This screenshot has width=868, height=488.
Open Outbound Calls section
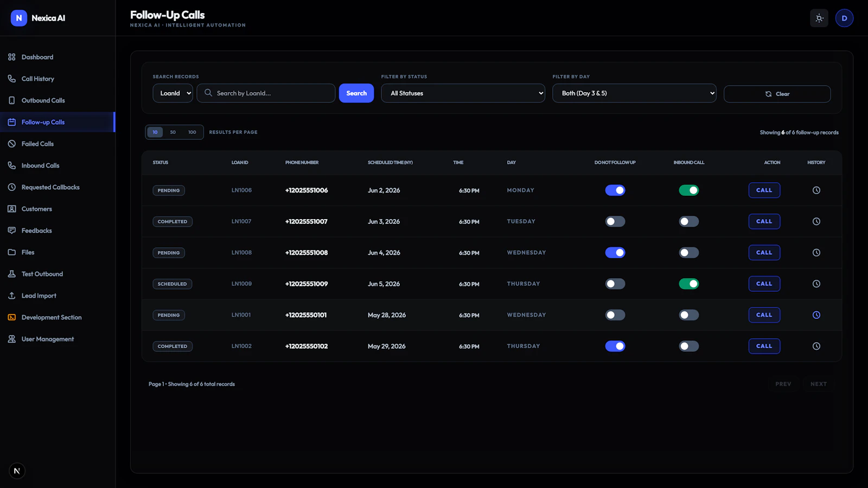pos(58,100)
